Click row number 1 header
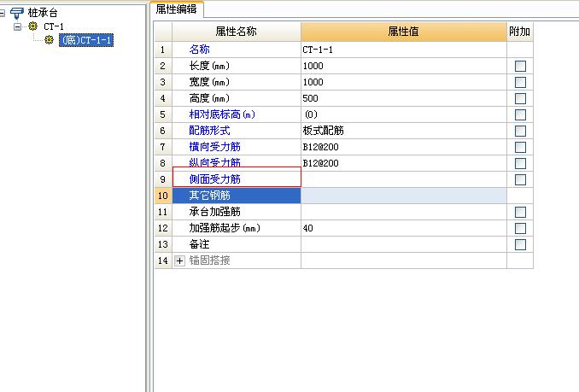579x392 pixels. (x=163, y=50)
